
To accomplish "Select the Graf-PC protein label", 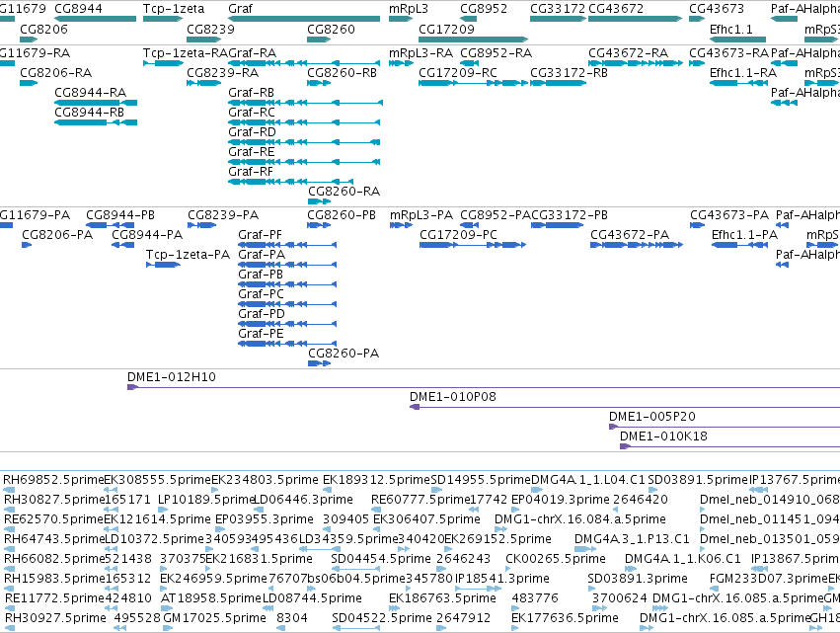I will click(x=261, y=295).
